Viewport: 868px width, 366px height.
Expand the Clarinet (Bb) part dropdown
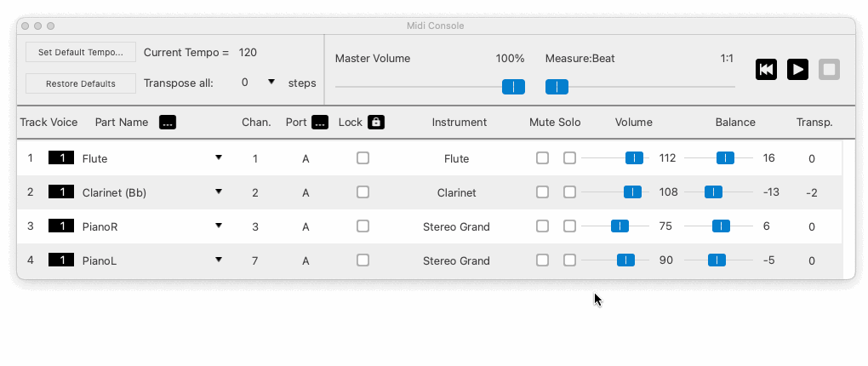pyautogui.click(x=219, y=192)
